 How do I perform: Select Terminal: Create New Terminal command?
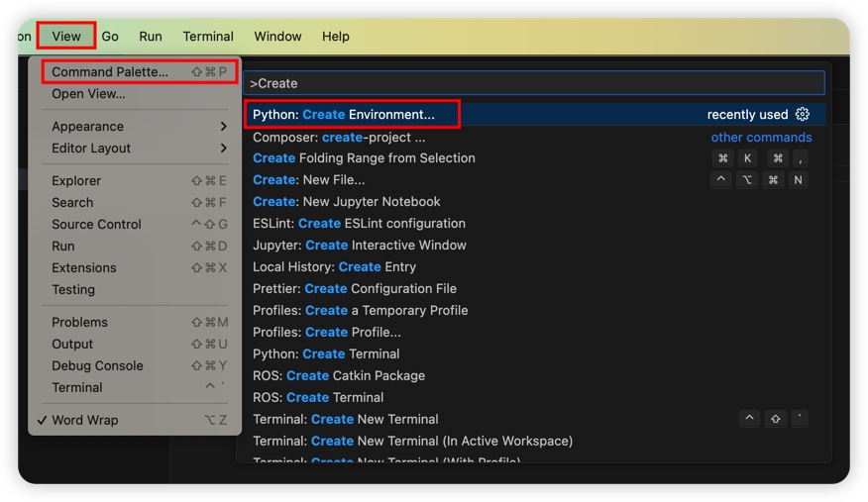[x=534, y=419]
